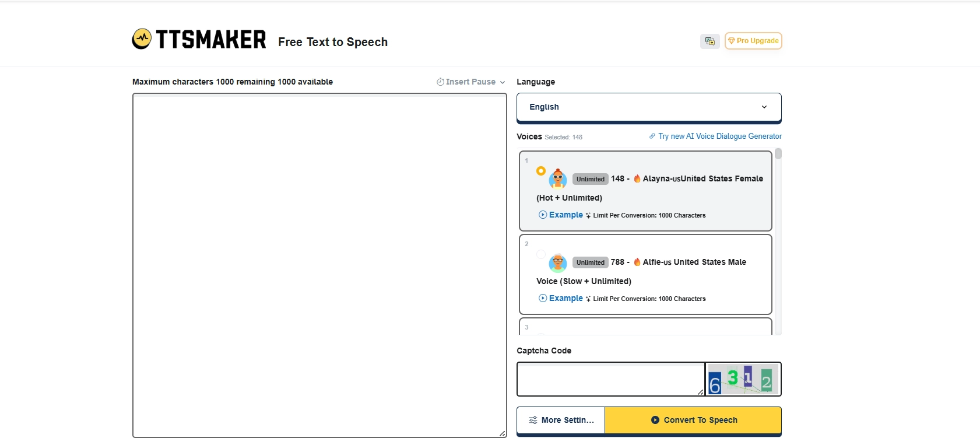Click the Alfie voice avatar icon

558,262
